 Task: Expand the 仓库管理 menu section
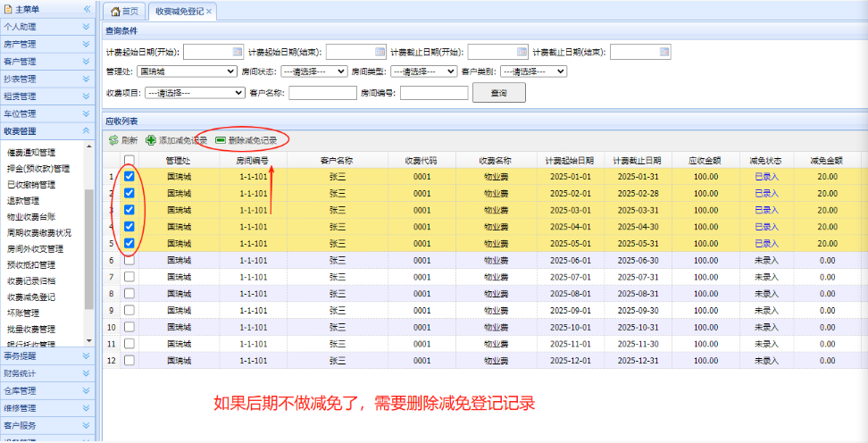(x=47, y=391)
